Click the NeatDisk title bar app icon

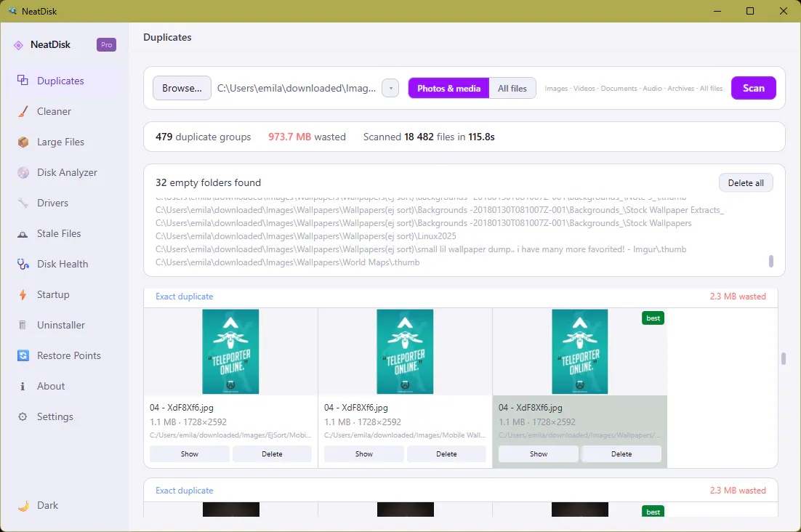(x=12, y=11)
